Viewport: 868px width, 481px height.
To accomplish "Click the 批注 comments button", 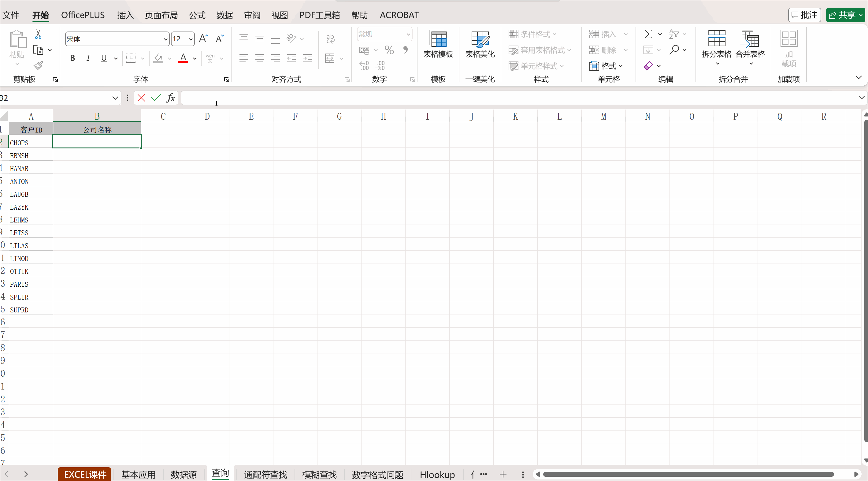I will point(804,15).
